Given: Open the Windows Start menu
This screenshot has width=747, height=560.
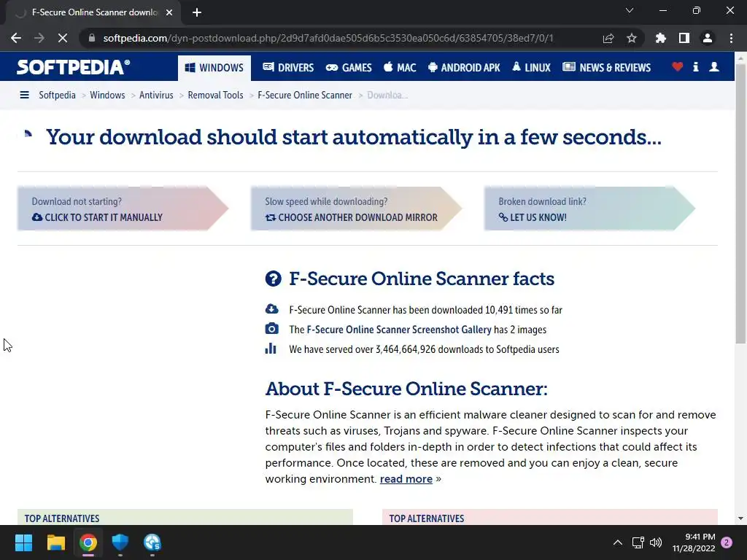Looking at the screenshot, I should coord(23,542).
